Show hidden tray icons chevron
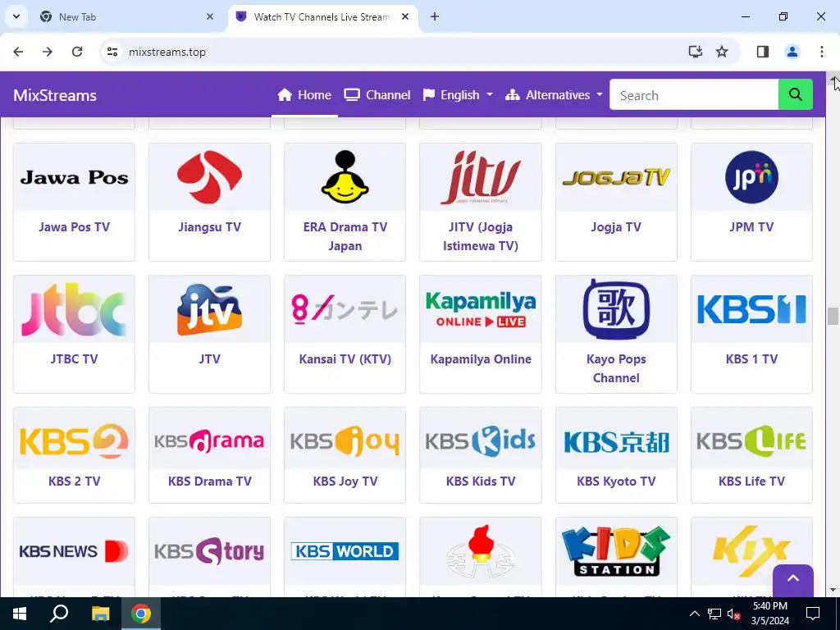Viewport: 840px width, 630px height. click(694, 614)
